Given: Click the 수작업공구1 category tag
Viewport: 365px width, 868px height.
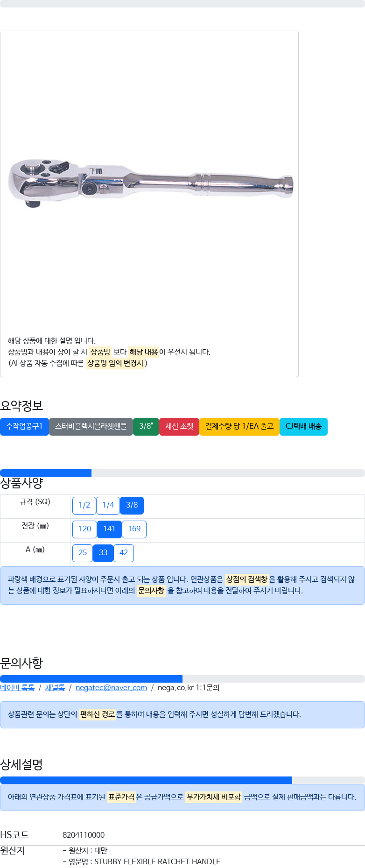Looking at the screenshot, I should point(24,426).
